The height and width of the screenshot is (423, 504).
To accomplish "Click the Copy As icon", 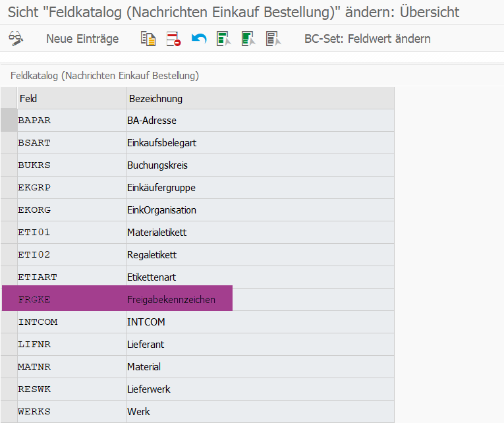I will coord(148,39).
